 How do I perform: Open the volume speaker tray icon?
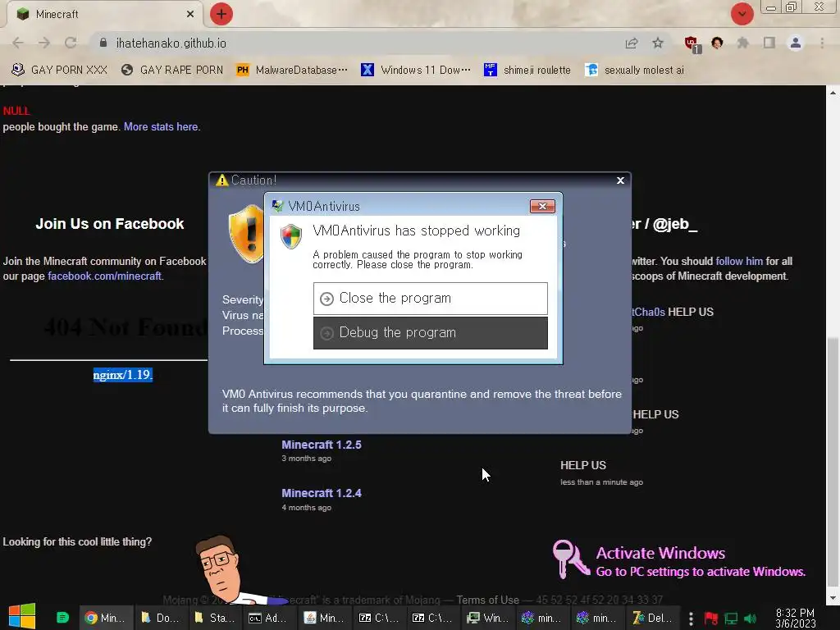(x=750, y=619)
